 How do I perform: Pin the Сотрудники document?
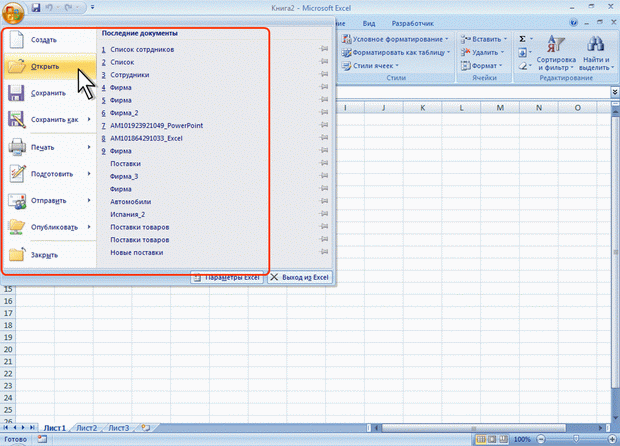click(x=324, y=74)
